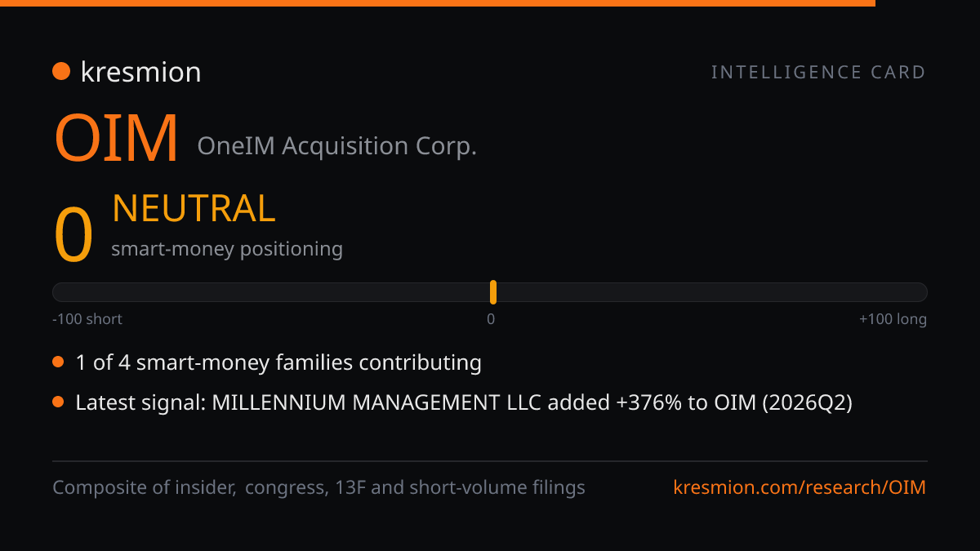This screenshot has height=551, width=980.
Task: Click the kresmion brand name
Action: coord(140,72)
